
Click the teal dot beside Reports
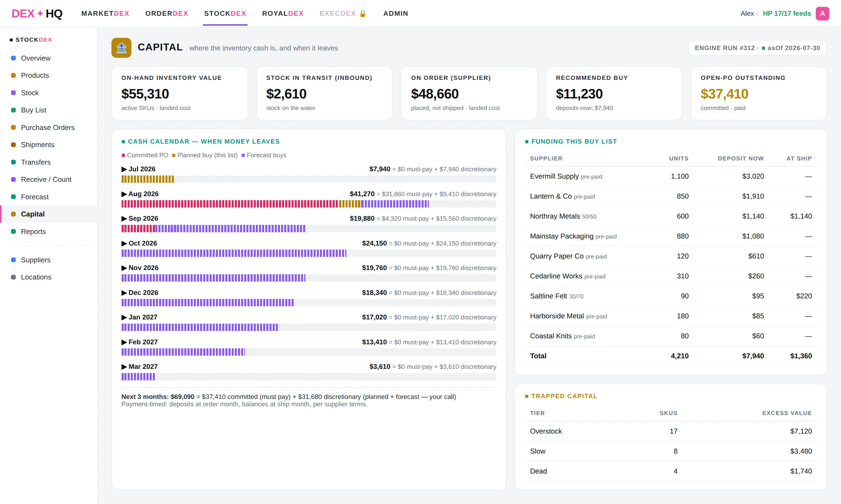coord(13,232)
